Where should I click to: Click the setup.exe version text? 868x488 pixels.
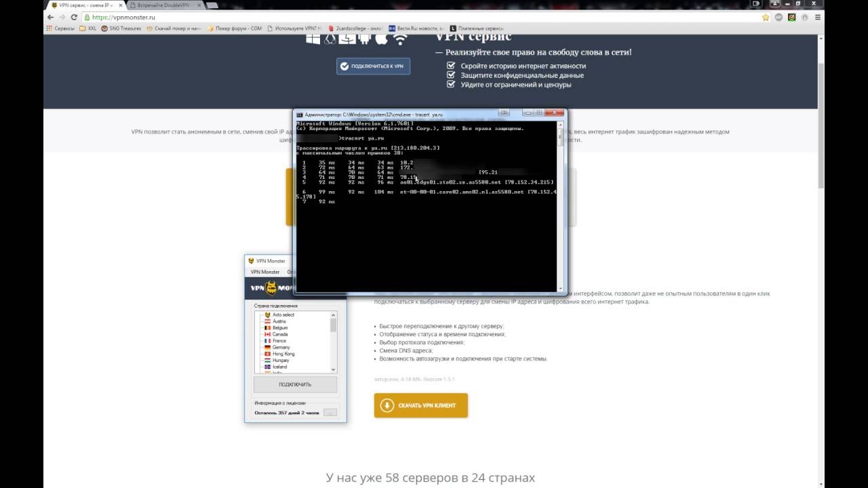pyautogui.click(x=414, y=379)
